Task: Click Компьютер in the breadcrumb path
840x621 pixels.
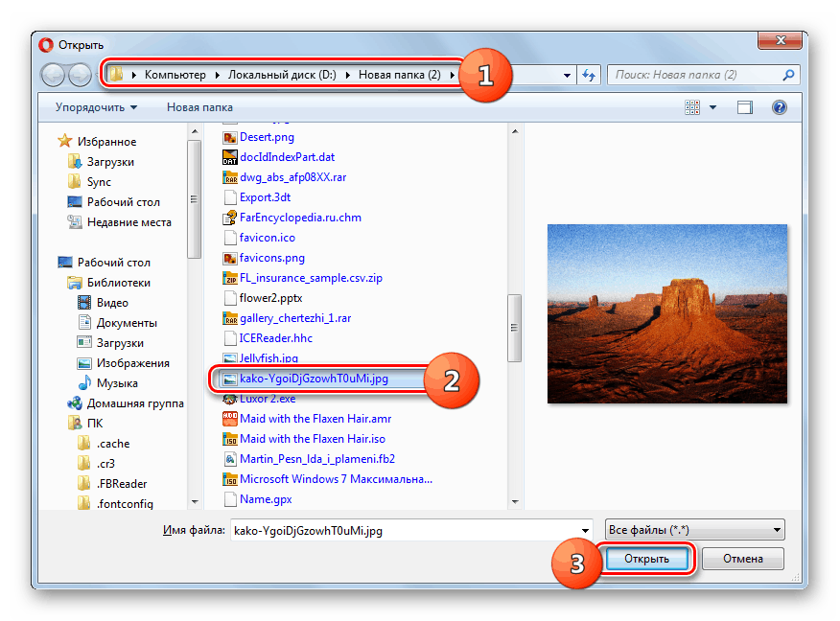Action: point(175,75)
